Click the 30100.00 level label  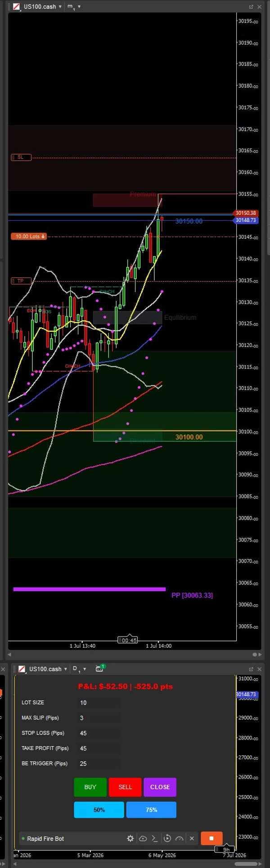pos(189,437)
